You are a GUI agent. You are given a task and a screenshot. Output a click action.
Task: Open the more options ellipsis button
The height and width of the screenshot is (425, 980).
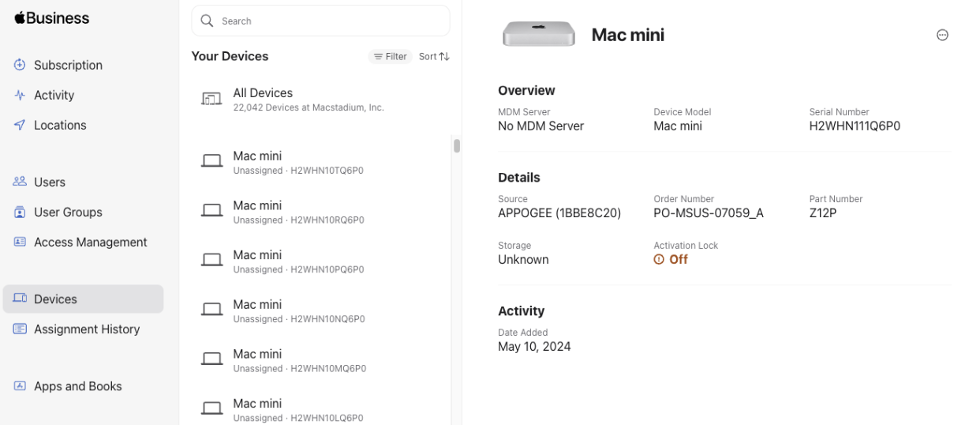pos(942,35)
